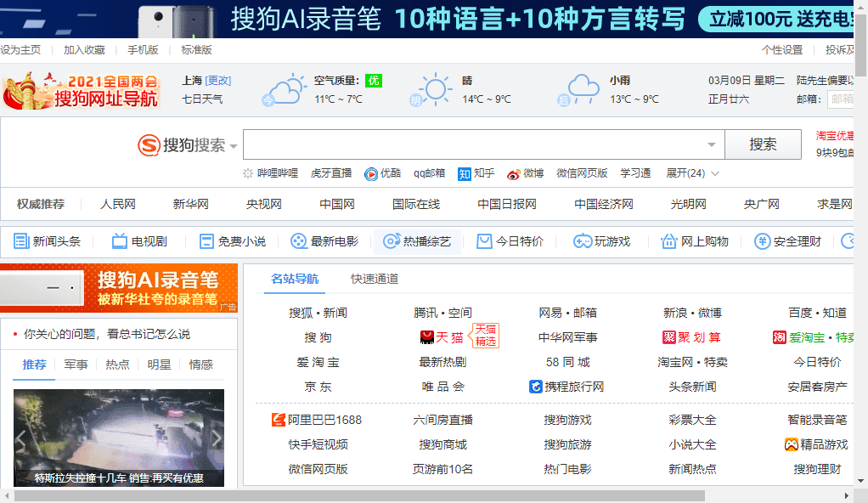Click the 精品游戏 gamepad icon
The height and width of the screenshot is (503, 868).
(x=791, y=444)
